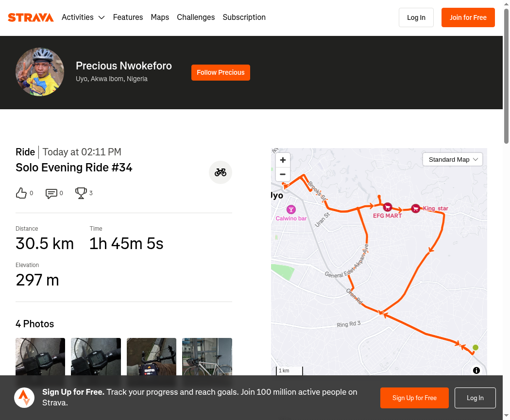Click Precious Nwokeforo's profile picture
The image size is (510, 420).
click(x=40, y=72)
